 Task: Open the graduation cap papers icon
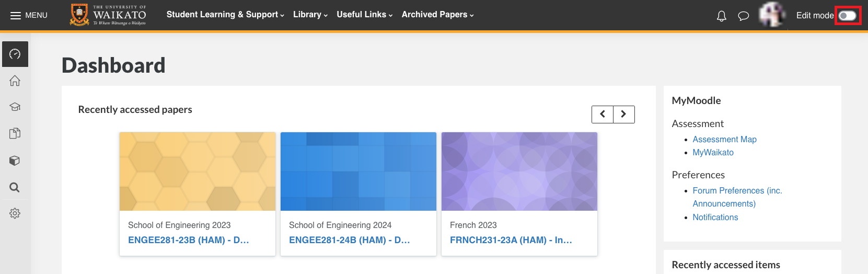[x=15, y=107]
